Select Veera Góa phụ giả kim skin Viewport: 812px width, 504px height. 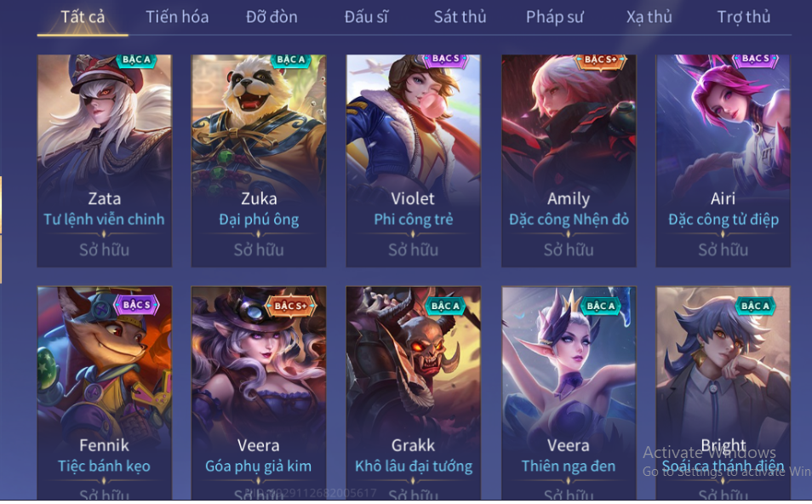point(259,393)
